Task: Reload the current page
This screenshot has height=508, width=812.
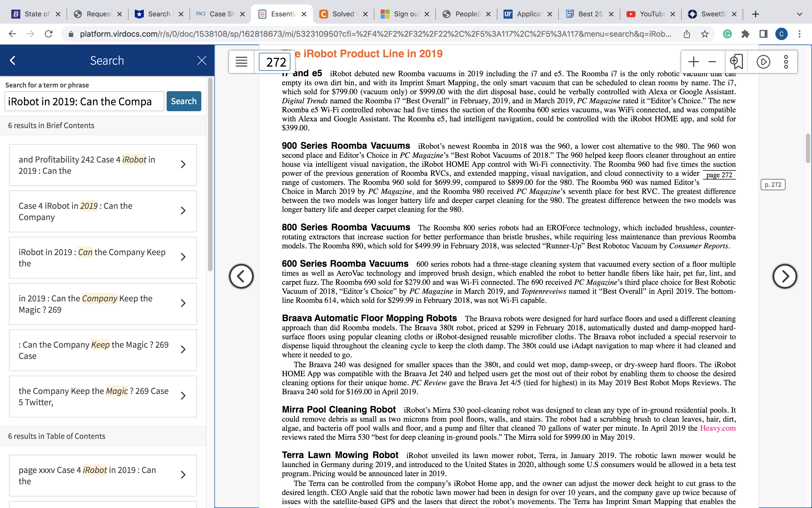Action: point(49,34)
